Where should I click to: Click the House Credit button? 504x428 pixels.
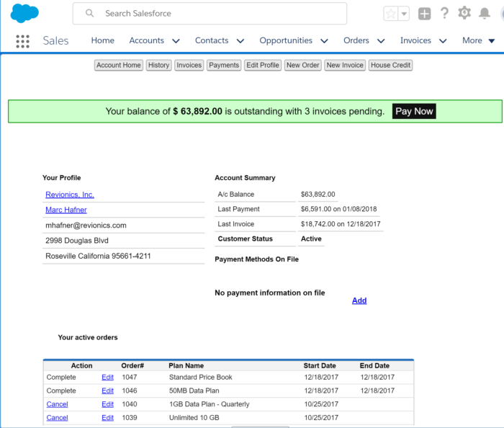[x=391, y=65]
